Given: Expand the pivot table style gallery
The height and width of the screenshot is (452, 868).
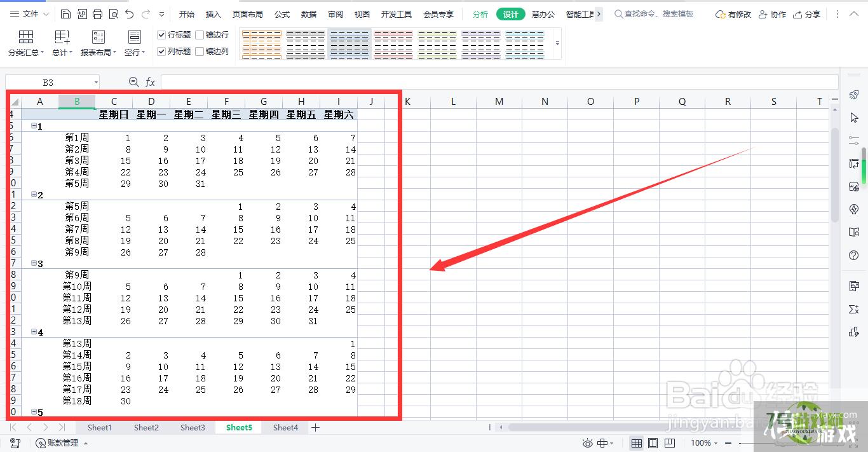Looking at the screenshot, I should [557, 44].
